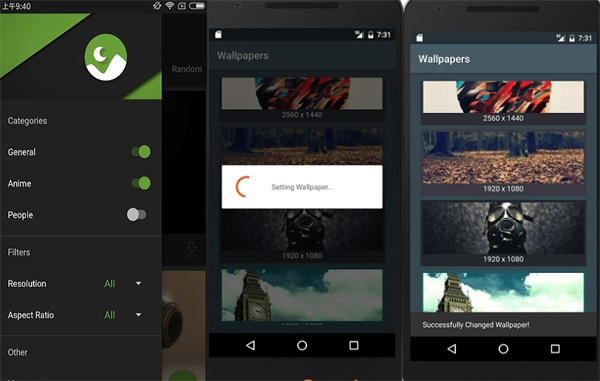This screenshot has width=600, height=381.
Task: Tap the green moon-and-mountain app logo
Action: click(x=106, y=57)
